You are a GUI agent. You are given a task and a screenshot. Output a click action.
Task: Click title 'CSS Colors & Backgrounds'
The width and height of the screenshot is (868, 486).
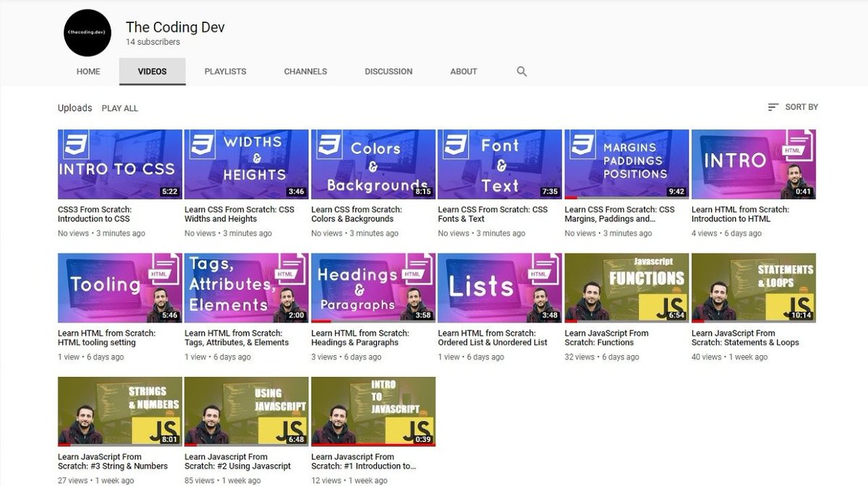(x=357, y=214)
